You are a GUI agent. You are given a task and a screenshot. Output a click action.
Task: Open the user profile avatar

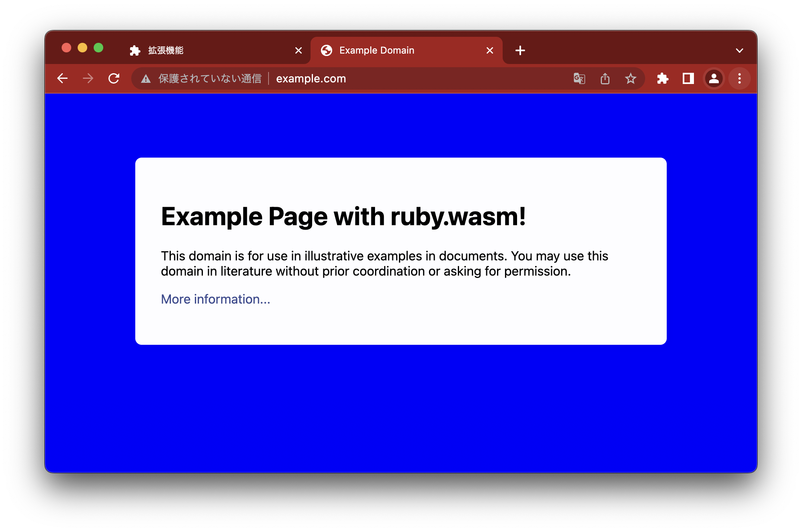coord(714,78)
